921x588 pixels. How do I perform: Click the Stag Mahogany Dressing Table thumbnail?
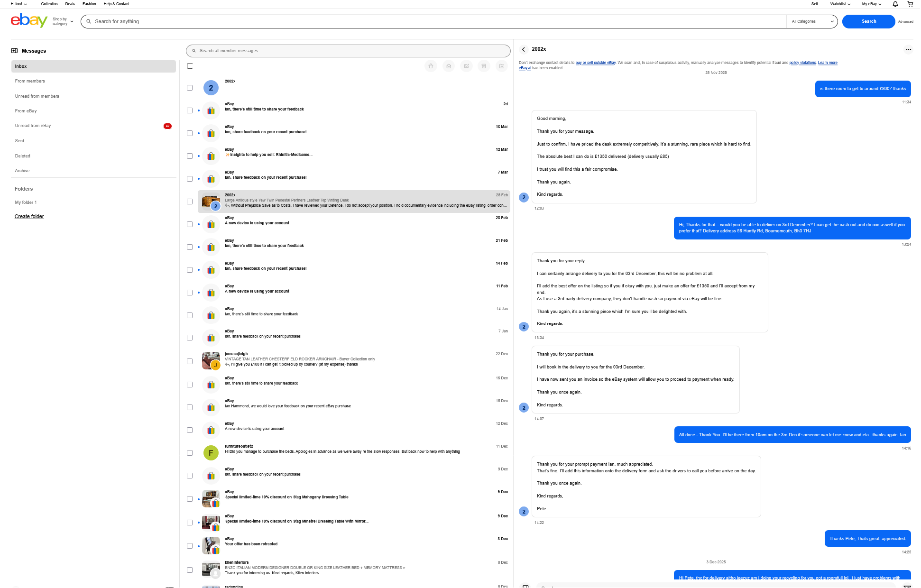pos(211,499)
